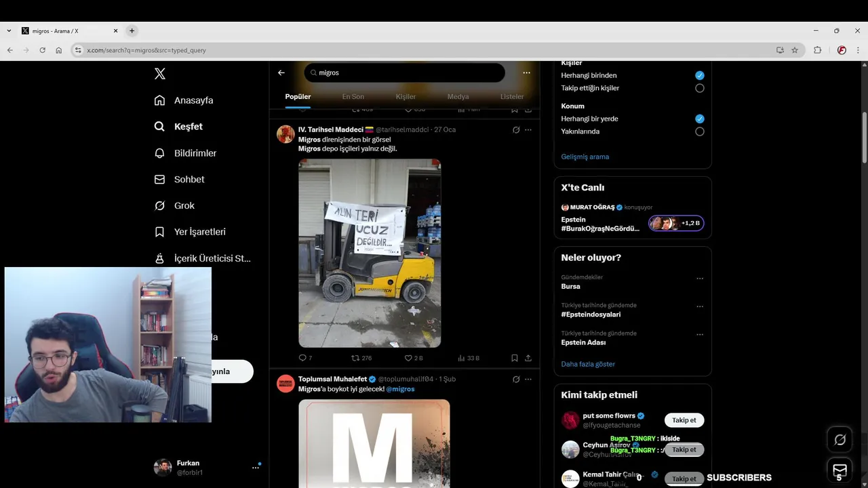Open Anasayfa in the sidebar

pyautogui.click(x=184, y=100)
